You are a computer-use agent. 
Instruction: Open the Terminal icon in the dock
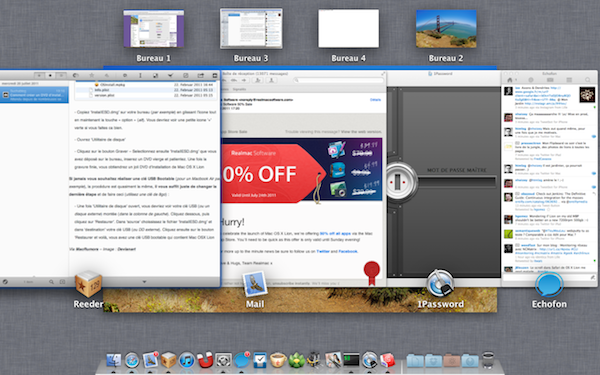351,360
